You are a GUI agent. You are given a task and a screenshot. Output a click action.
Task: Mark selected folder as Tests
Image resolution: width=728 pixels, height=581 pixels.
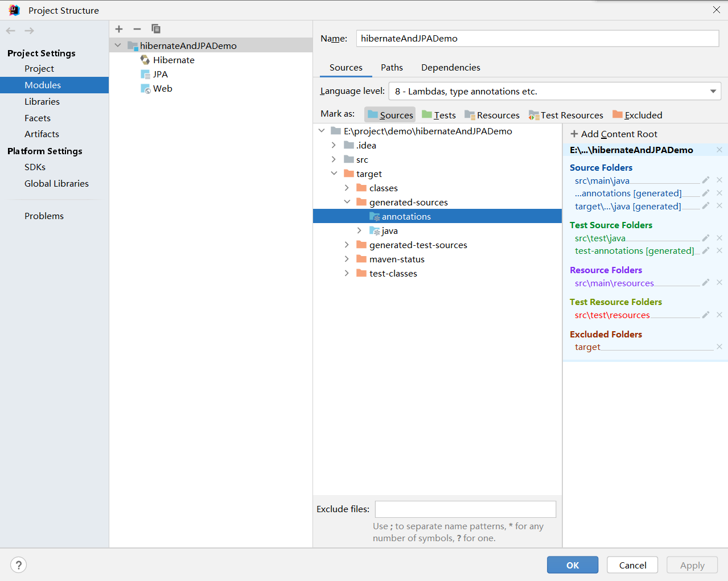click(439, 115)
